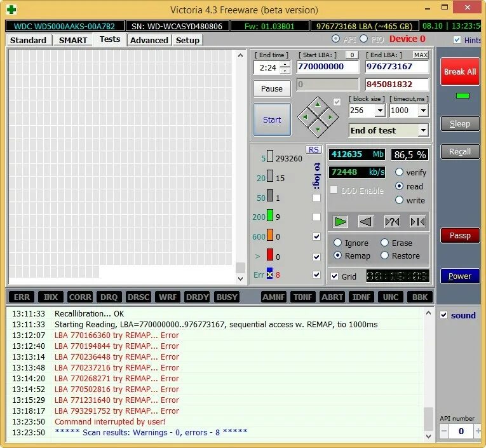486x448 pixels.
Task: Click the INX status indicator
Action: click(51, 297)
